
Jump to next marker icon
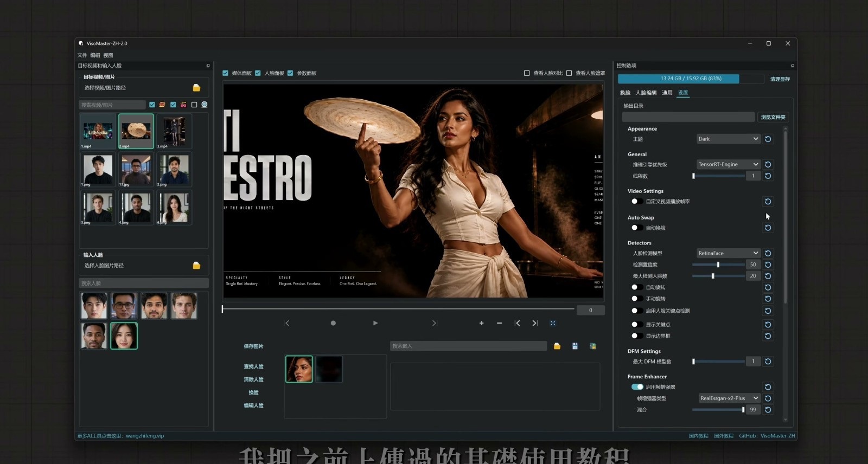click(535, 323)
